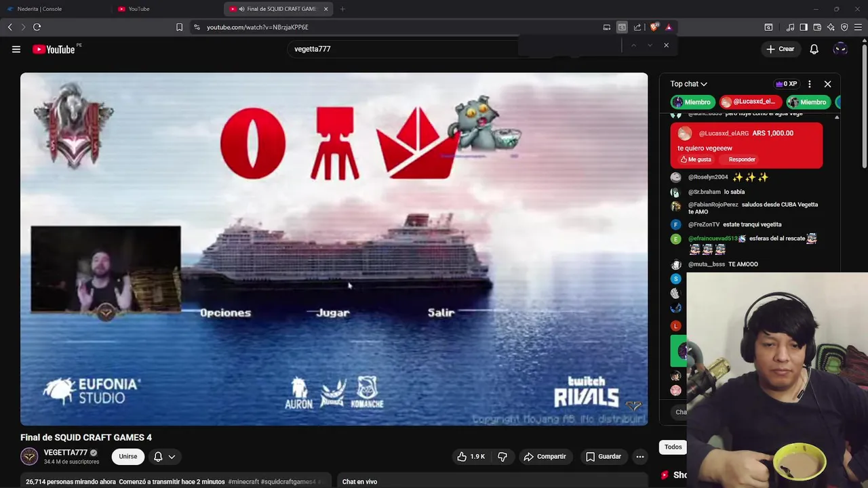Image resolution: width=868 pixels, height=488 pixels.
Task: Dislike the video with thumbs down
Action: [502, 457]
